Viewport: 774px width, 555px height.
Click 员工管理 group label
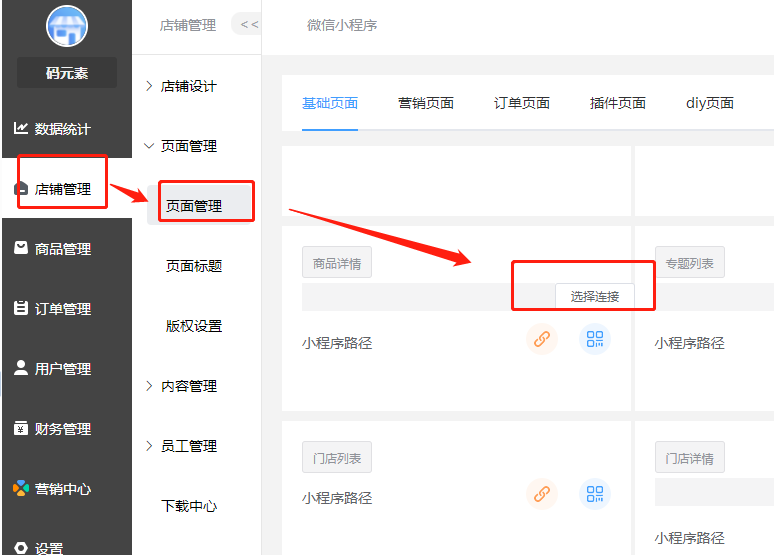pos(189,446)
